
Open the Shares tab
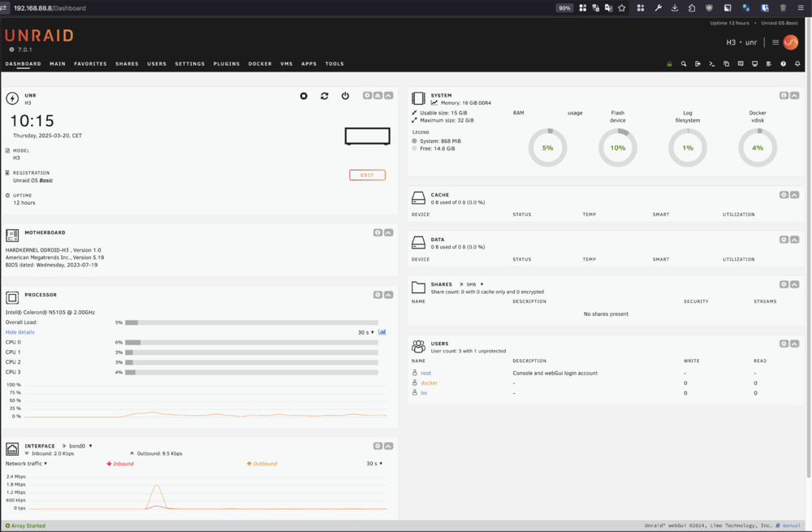[x=127, y=63]
